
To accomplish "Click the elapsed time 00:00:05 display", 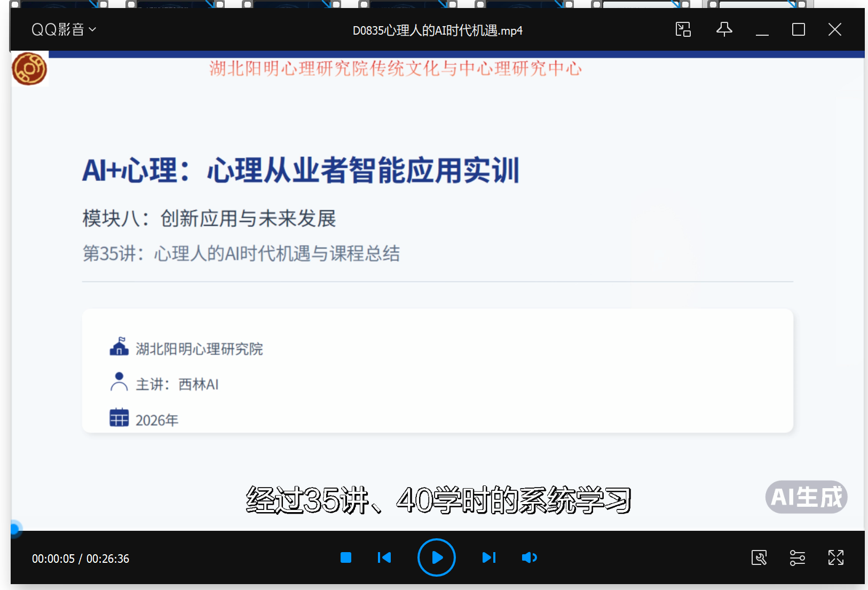I will coord(54,559).
